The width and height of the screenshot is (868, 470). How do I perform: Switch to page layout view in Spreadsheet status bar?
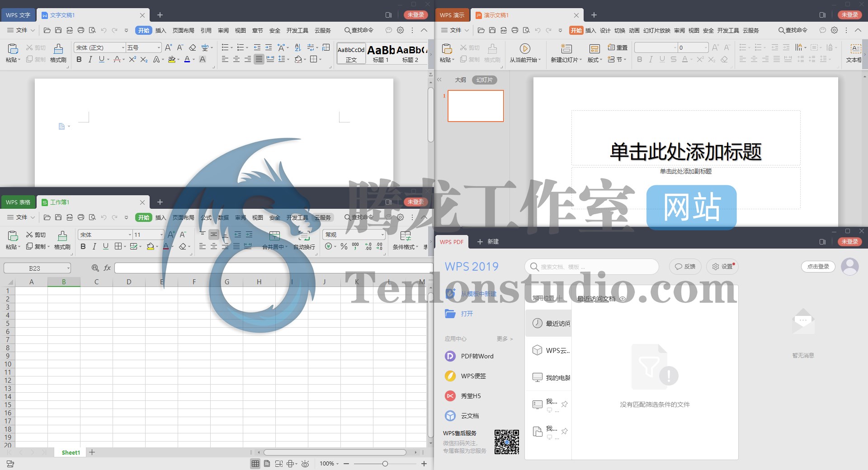[267, 464]
